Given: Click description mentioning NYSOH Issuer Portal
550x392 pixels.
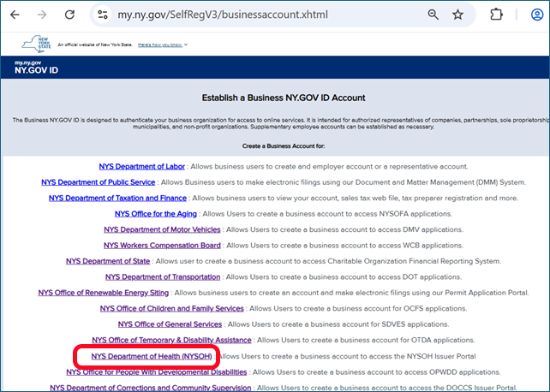Looking at the screenshot, I should click(x=347, y=357).
